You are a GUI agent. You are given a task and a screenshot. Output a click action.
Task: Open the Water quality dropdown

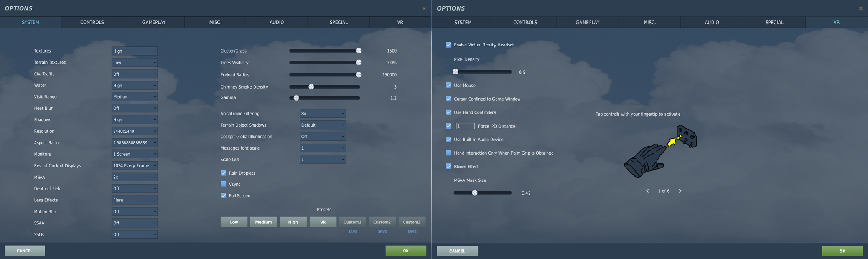pos(135,86)
